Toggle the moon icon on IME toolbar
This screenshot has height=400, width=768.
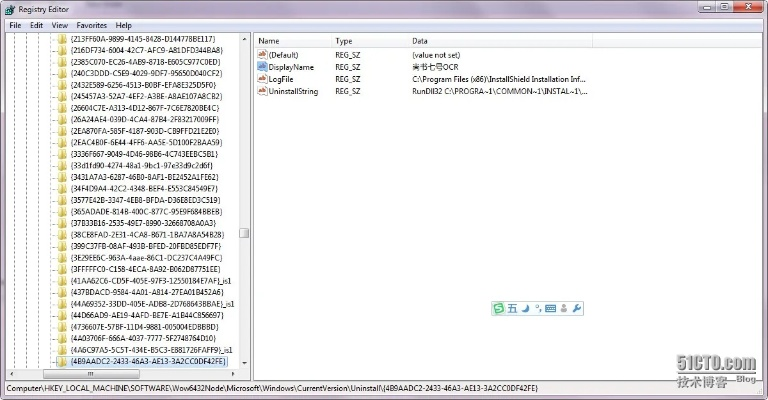524,309
